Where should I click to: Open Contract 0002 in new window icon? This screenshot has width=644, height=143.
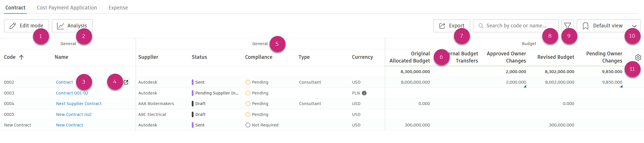point(126,82)
